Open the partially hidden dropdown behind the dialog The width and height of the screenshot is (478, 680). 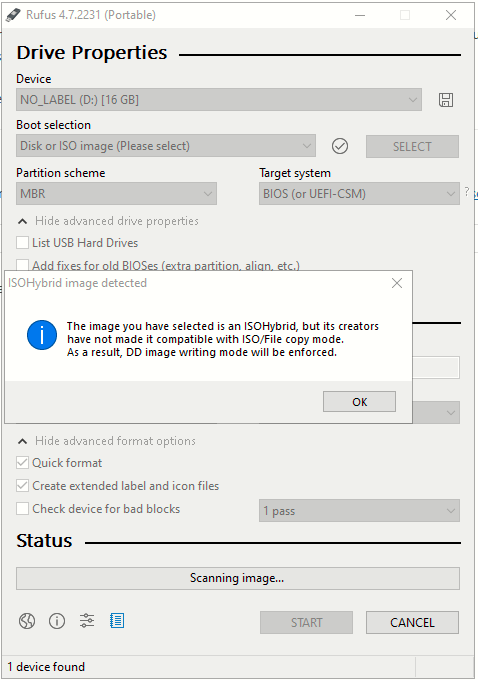[x=436, y=412]
